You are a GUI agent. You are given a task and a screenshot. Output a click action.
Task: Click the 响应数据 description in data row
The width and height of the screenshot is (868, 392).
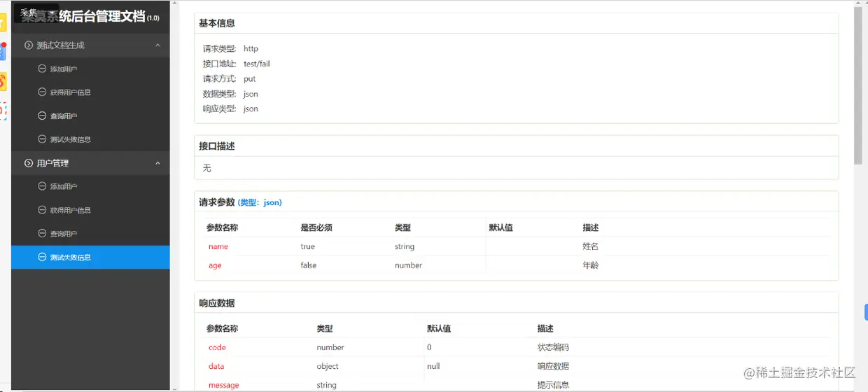pyautogui.click(x=553, y=366)
